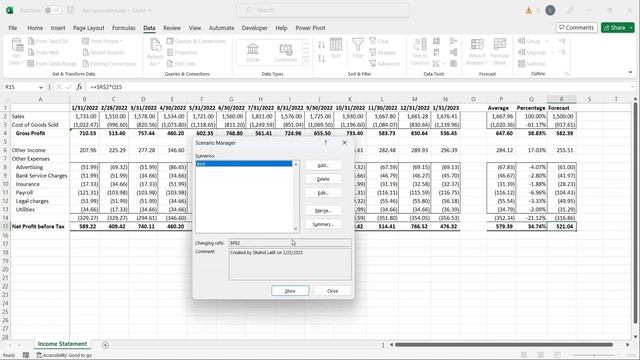Open the Ungroup dropdown arrow
The width and height of the screenshot is (640, 360).
click(552, 52)
